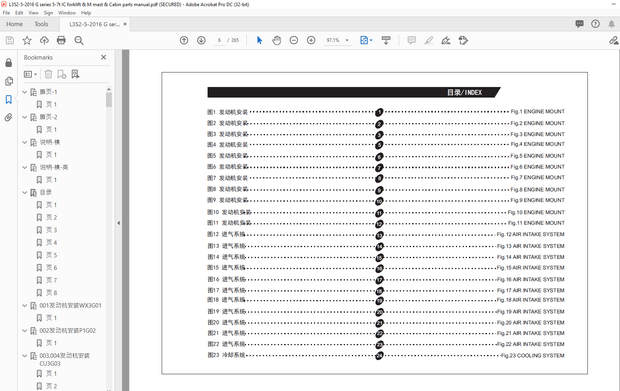Open the security lock panel

9,63
